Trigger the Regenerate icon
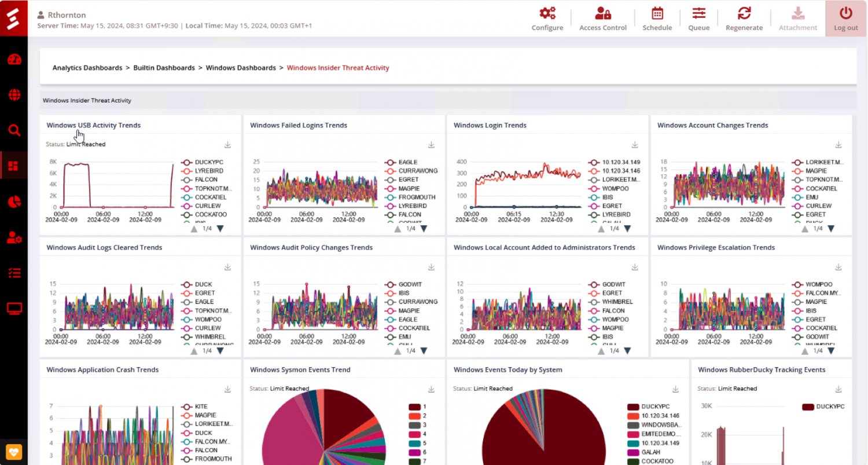 (744, 18)
